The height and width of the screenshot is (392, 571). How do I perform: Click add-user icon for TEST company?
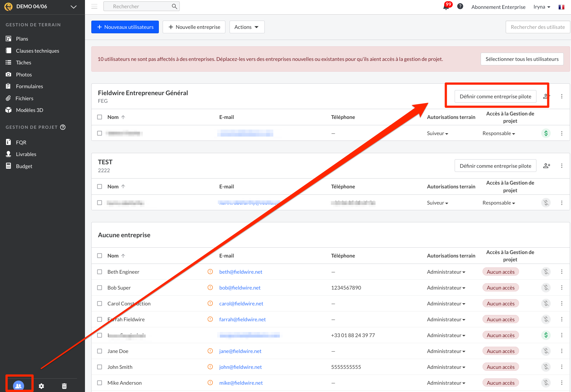coord(547,166)
